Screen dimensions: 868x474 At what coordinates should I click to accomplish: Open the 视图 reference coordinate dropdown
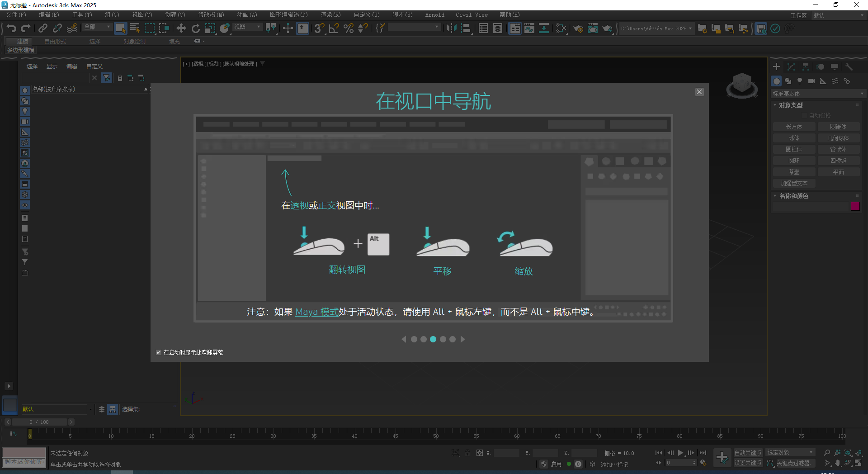247,27
